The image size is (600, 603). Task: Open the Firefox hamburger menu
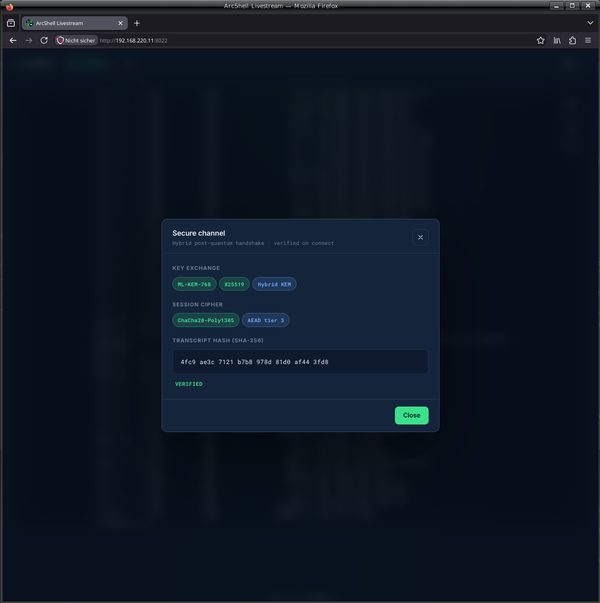coord(588,40)
